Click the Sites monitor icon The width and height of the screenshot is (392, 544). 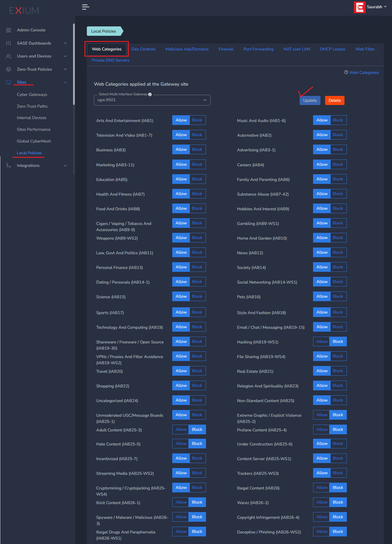tap(9, 82)
